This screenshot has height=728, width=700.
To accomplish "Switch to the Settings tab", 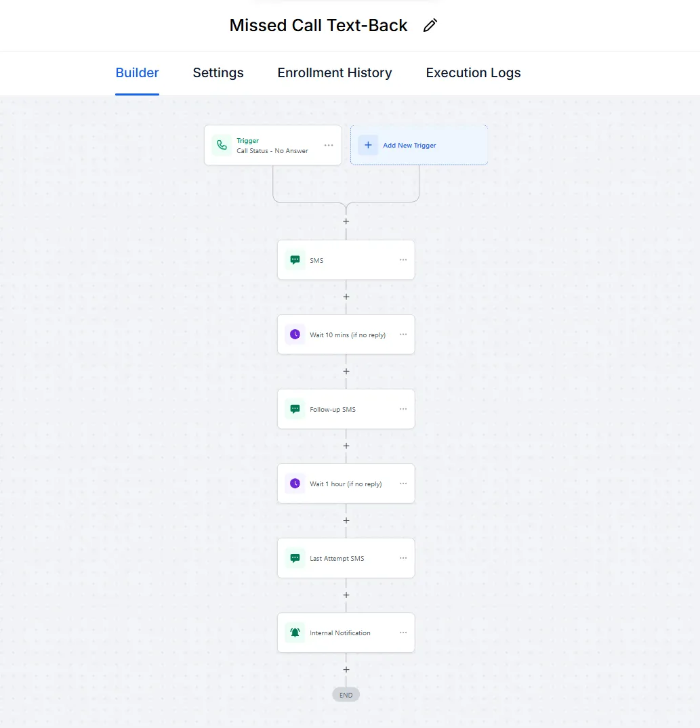I will click(x=218, y=73).
